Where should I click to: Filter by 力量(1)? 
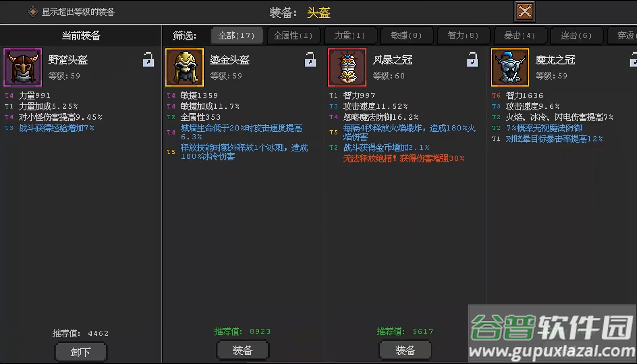tap(350, 36)
